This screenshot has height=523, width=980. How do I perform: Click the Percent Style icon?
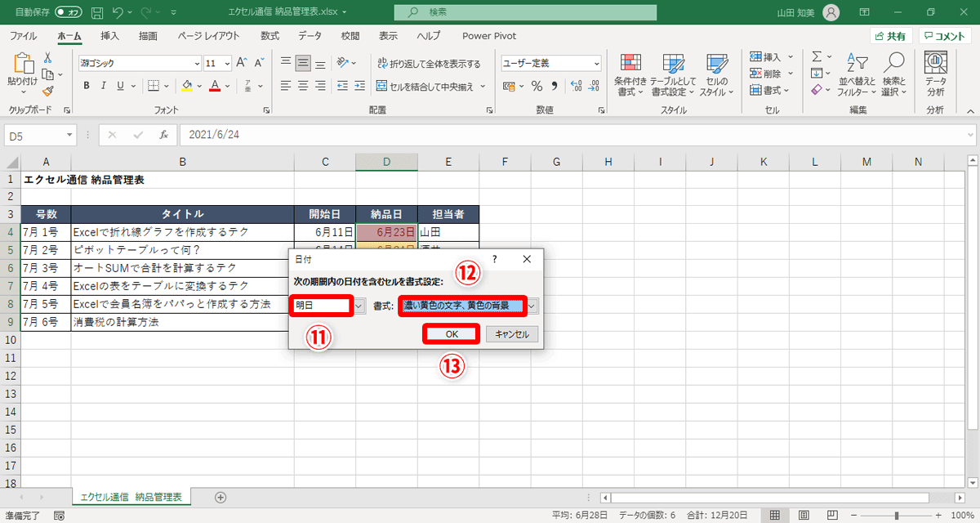click(x=537, y=86)
